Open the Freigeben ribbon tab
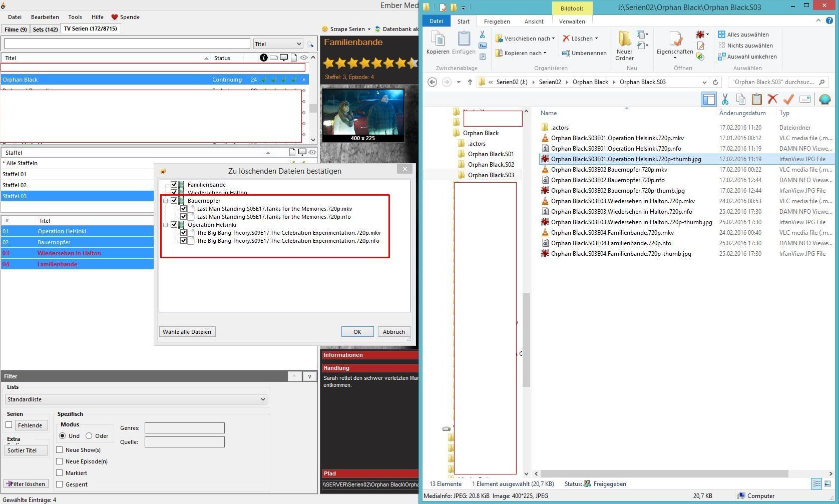Viewport: 839px width, 504px height. 497,22
